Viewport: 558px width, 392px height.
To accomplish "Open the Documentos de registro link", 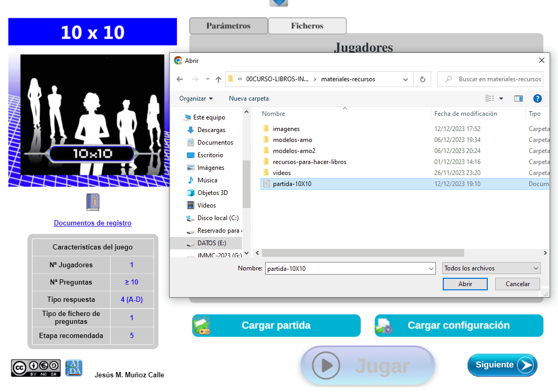I will coord(93,223).
